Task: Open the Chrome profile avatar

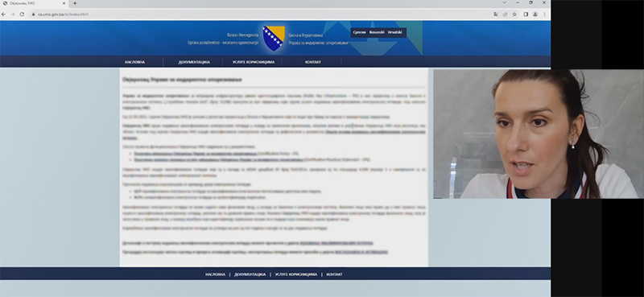Action: click(535, 14)
